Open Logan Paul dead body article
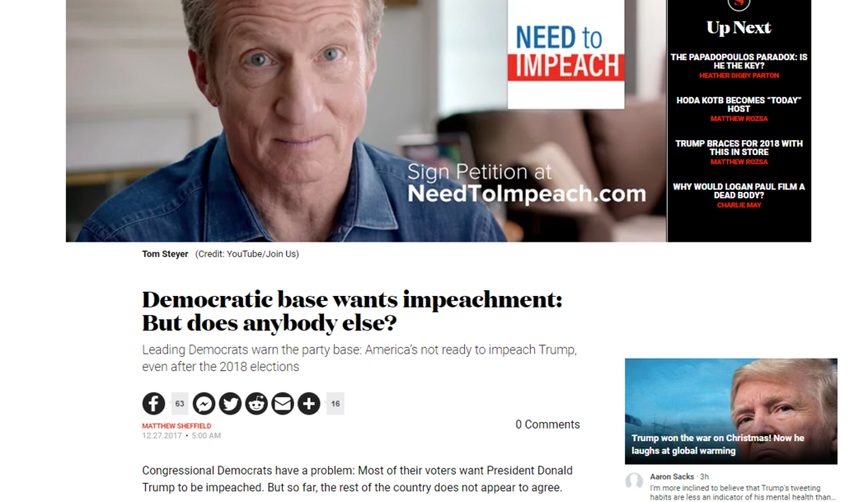 [x=739, y=191]
